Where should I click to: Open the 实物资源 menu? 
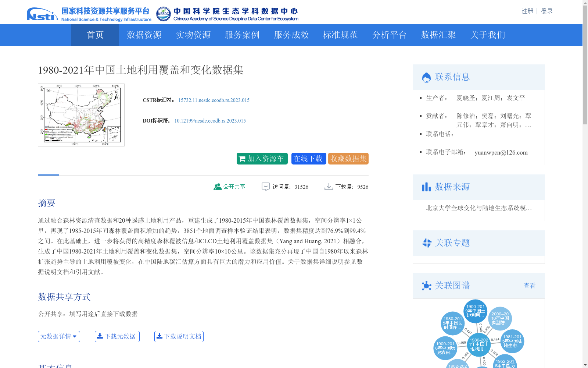point(193,35)
